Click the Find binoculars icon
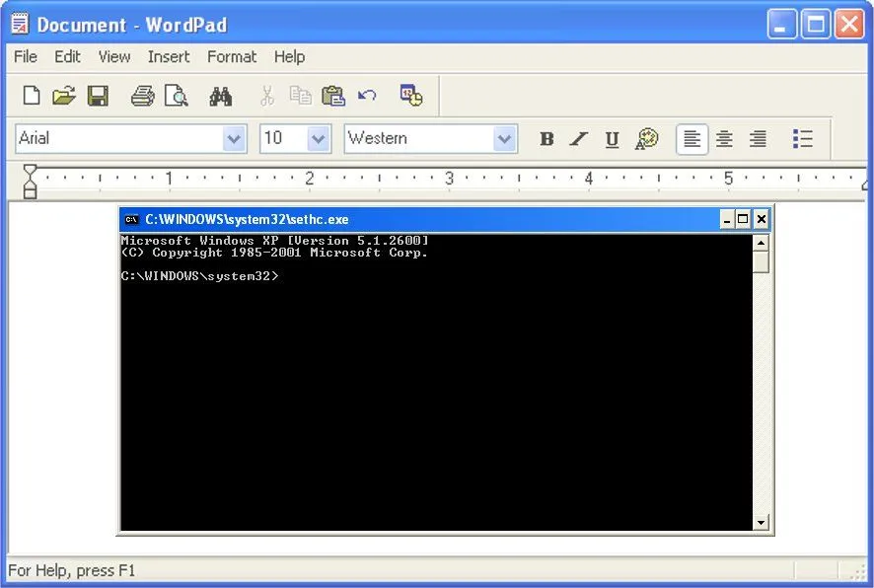 point(221,95)
